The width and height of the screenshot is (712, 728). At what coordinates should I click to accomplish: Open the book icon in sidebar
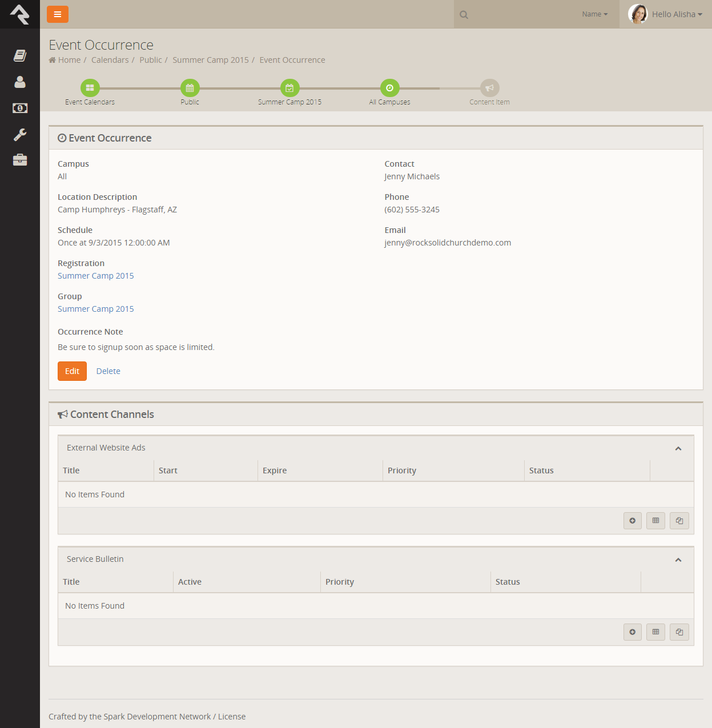[20, 55]
